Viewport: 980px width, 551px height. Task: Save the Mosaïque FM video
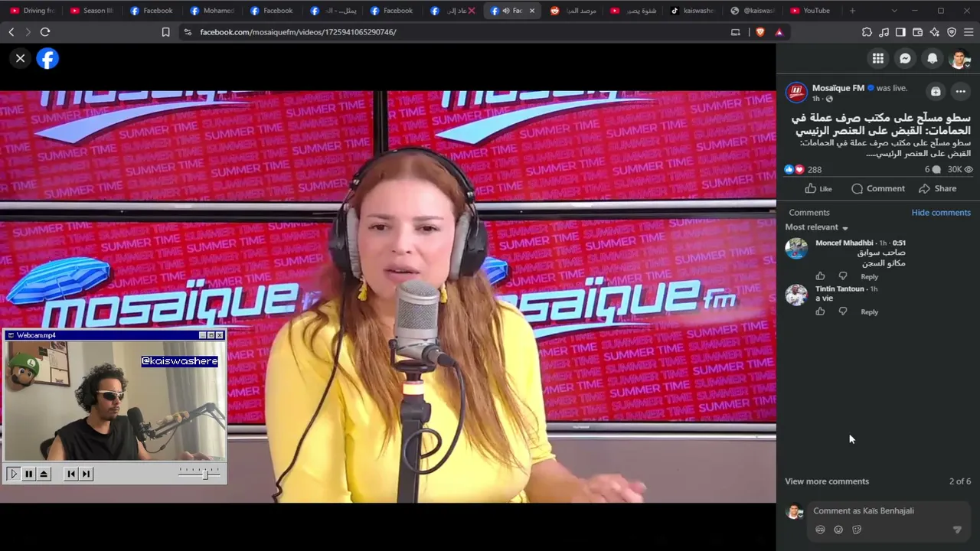click(x=936, y=92)
